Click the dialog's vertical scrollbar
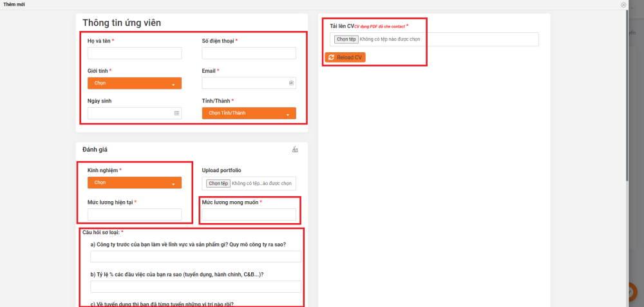The width and height of the screenshot is (644, 307). [x=628, y=97]
